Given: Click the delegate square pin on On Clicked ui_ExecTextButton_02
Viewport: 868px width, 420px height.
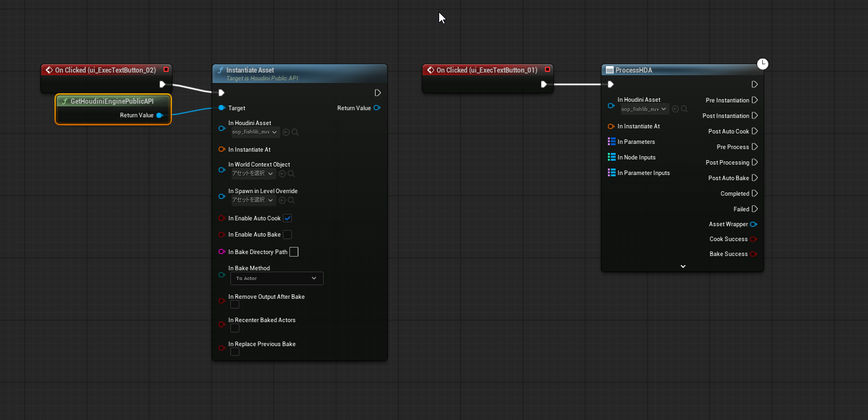Looking at the screenshot, I should (x=166, y=70).
